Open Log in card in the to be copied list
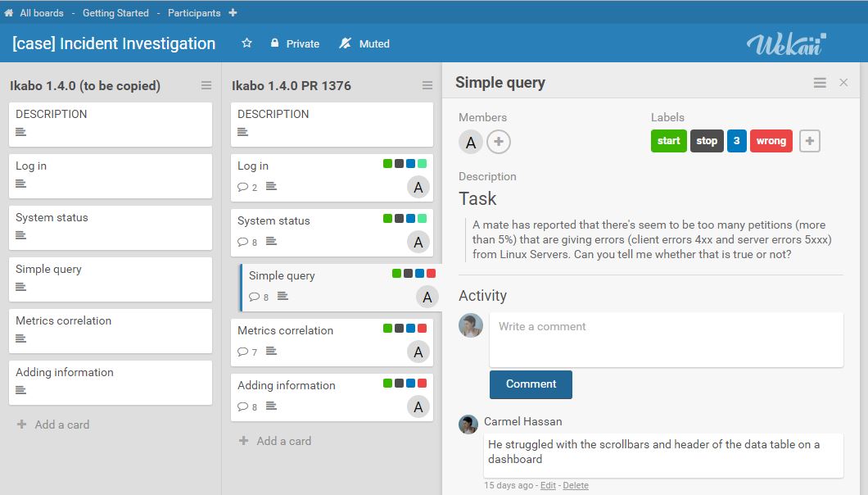The height and width of the screenshot is (495, 868). click(x=111, y=175)
